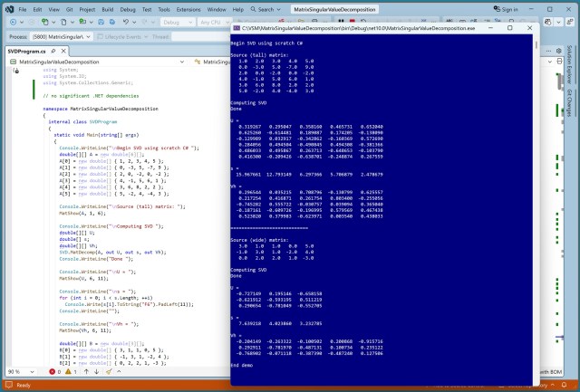
Task: Open the Solution Explorer side tab
Action: [572, 66]
